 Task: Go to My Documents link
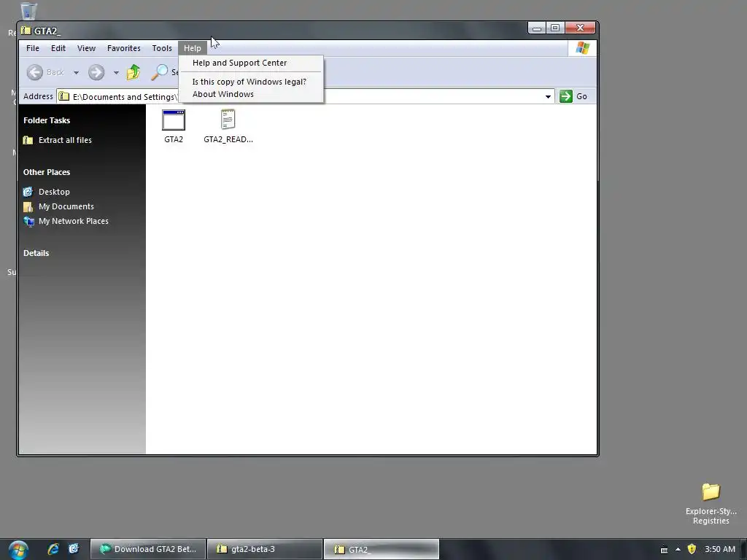66,206
